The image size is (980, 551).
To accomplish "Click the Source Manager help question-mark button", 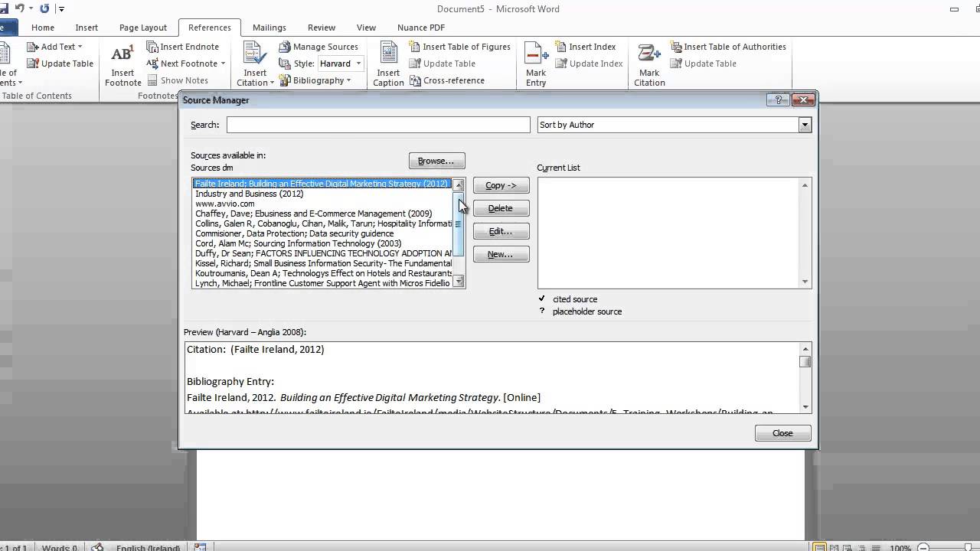I will click(x=779, y=99).
